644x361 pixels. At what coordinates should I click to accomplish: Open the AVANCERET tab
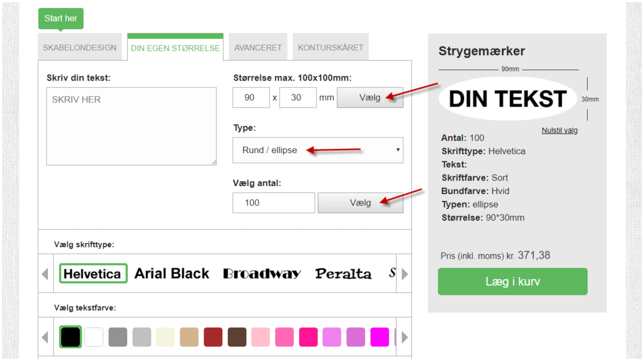258,47
